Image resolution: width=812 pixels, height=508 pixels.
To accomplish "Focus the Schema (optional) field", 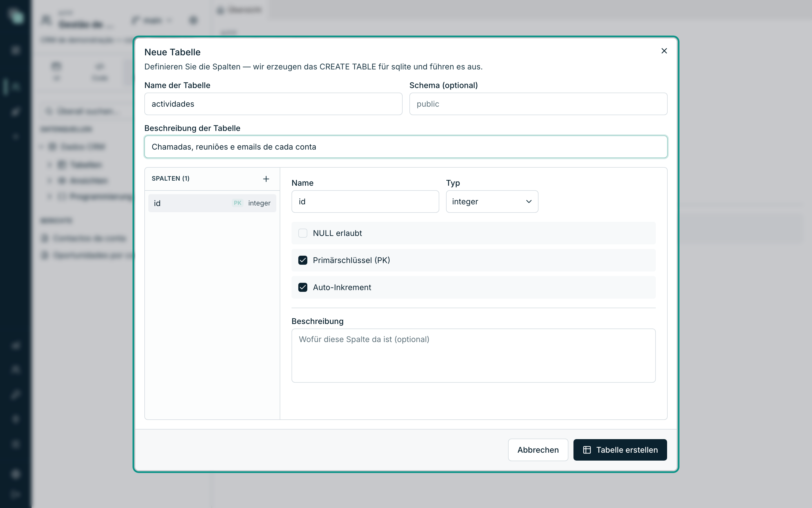I will click(538, 104).
